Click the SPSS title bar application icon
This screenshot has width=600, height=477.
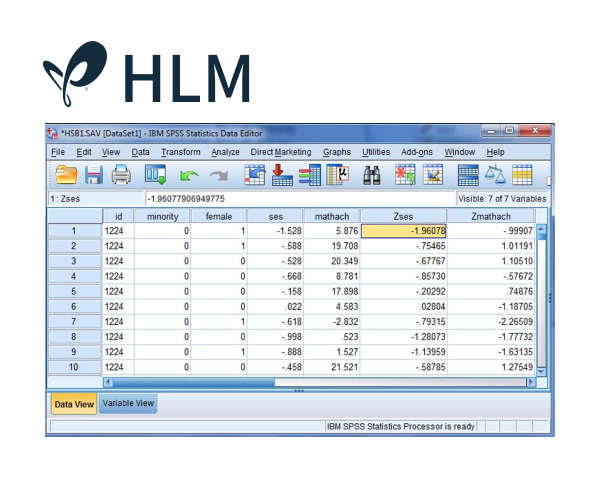click(52, 133)
